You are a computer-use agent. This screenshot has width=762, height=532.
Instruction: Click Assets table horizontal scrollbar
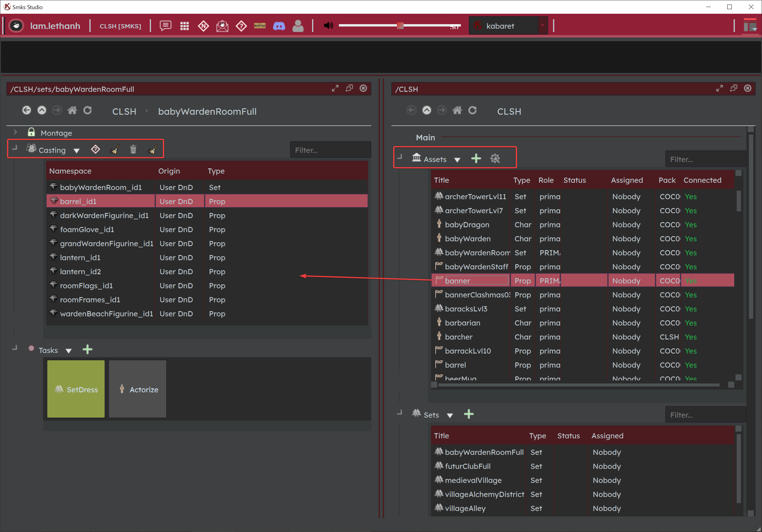(x=579, y=385)
